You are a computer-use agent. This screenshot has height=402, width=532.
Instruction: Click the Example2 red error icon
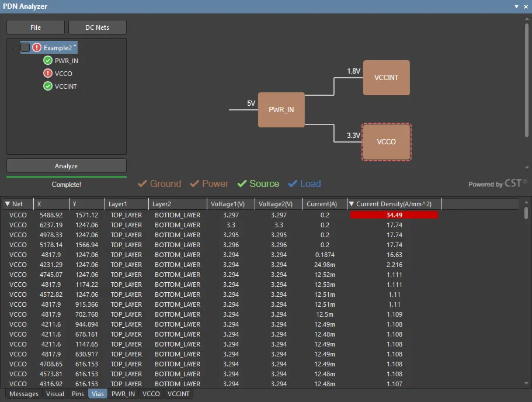37,48
